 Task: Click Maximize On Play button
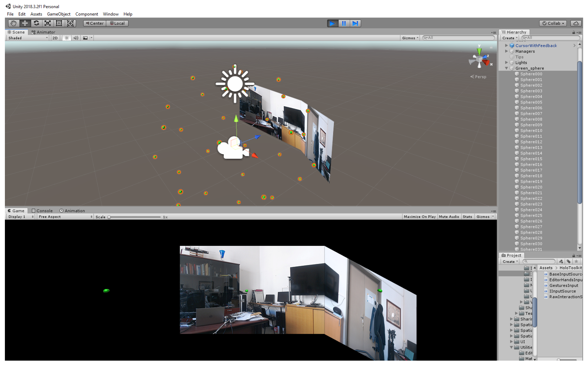pyautogui.click(x=420, y=217)
